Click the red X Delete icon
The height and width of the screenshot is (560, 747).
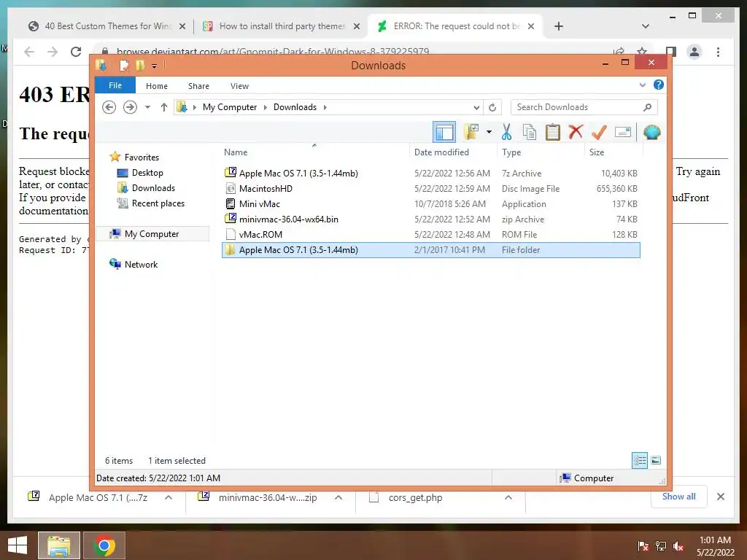(576, 132)
